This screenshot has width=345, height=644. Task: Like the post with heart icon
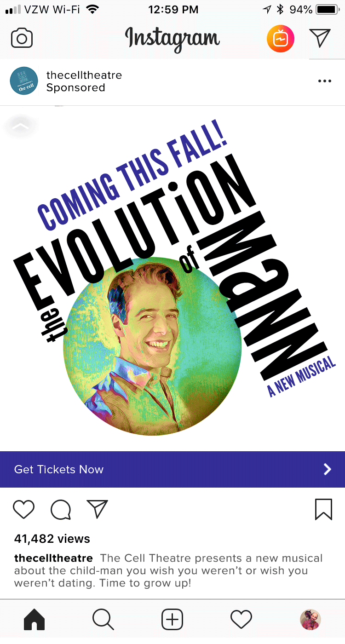[23, 510]
